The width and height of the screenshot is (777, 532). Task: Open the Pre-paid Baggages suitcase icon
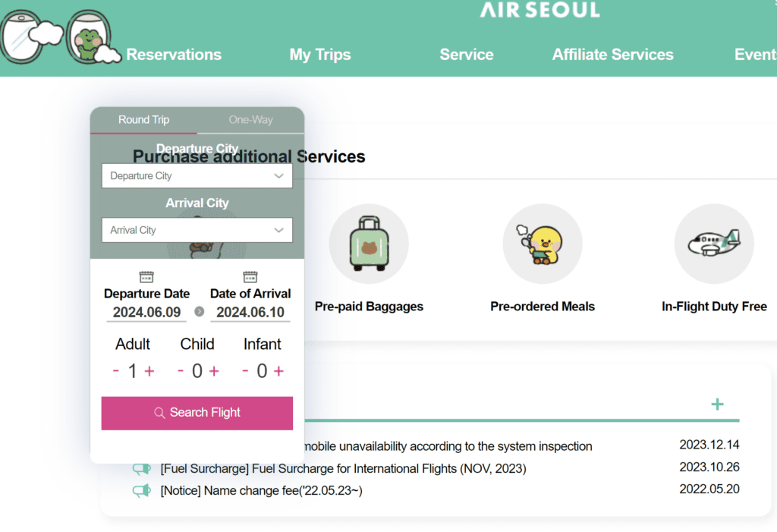click(x=369, y=244)
